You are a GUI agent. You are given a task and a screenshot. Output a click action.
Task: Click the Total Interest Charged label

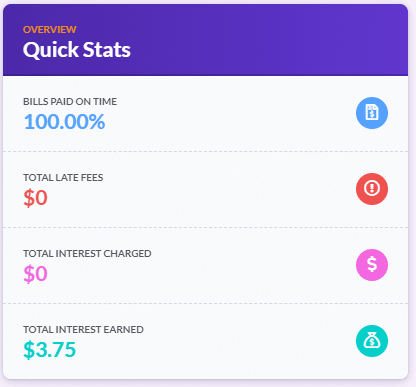pyautogui.click(x=87, y=254)
